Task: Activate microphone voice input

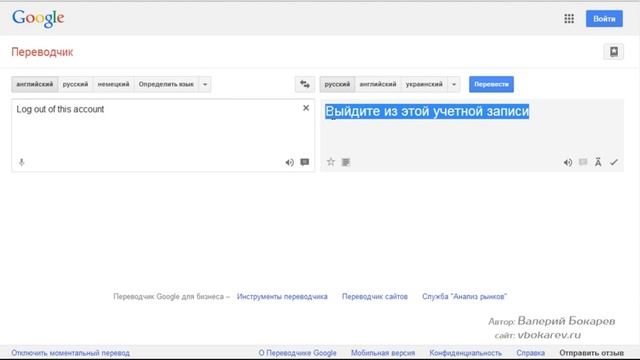Action: tap(22, 162)
